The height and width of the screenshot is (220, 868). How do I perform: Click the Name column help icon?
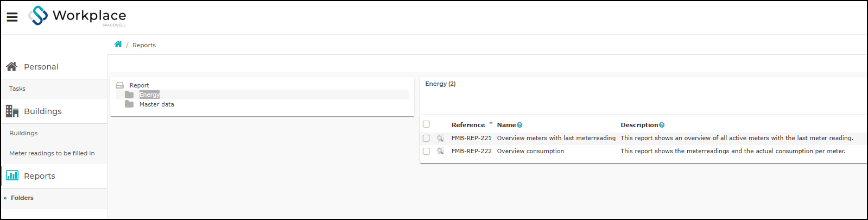[519, 125]
